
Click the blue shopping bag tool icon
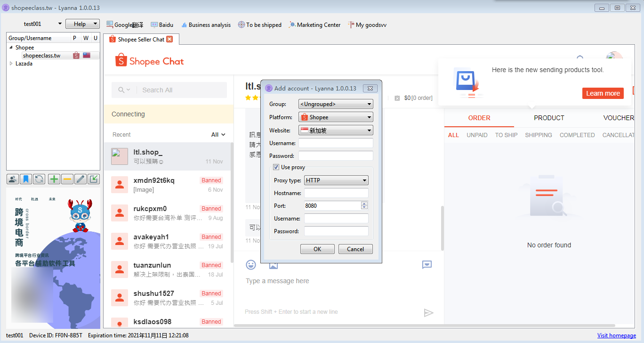tap(467, 81)
